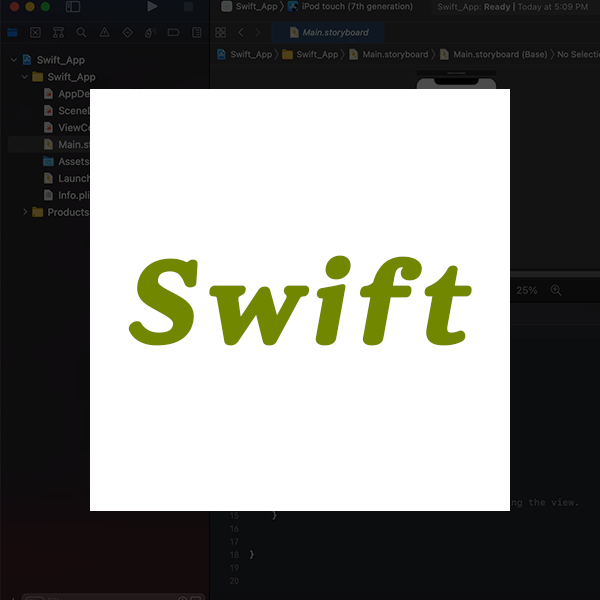Open the Test navigator diamond icon
600x600 pixels.
click(x=127, y=33)
